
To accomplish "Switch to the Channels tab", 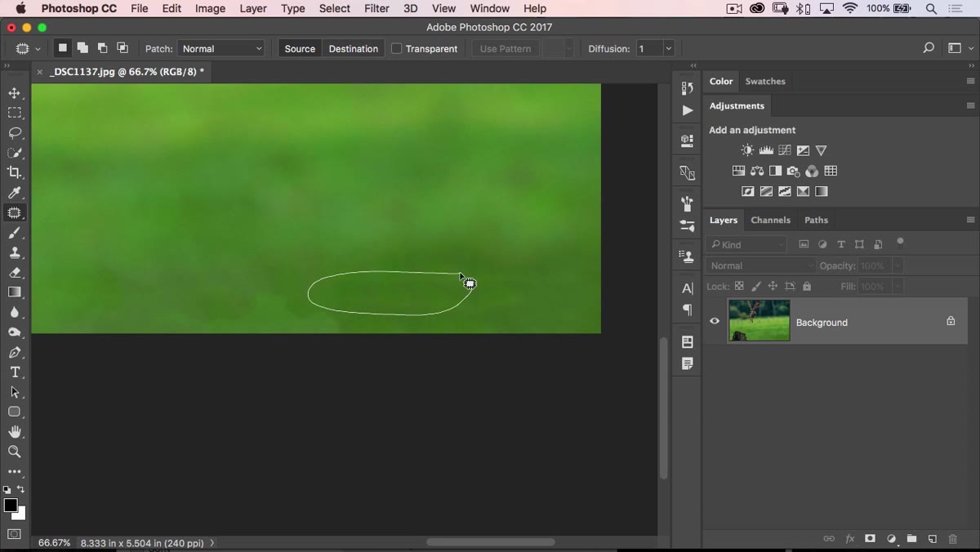I will click(770, 220).
